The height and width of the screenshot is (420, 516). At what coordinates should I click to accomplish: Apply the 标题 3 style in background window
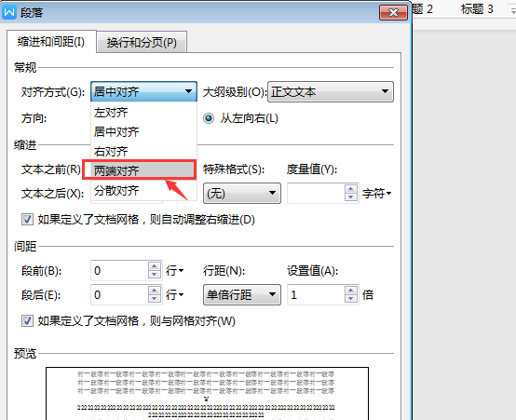pyautogui.click(x=477, y=9)
